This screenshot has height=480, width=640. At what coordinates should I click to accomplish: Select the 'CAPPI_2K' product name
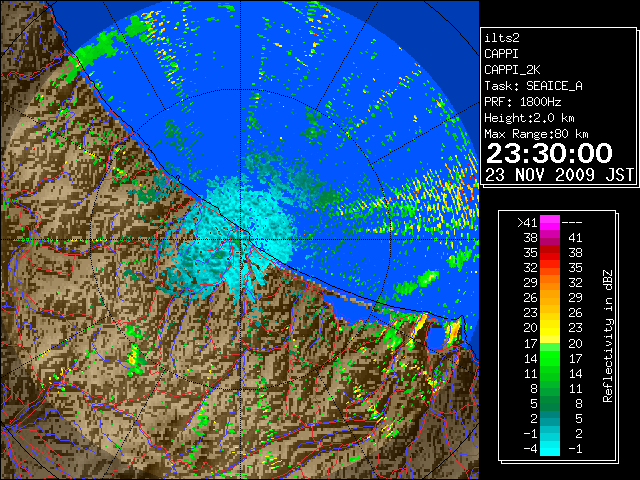tap(512, 70)
